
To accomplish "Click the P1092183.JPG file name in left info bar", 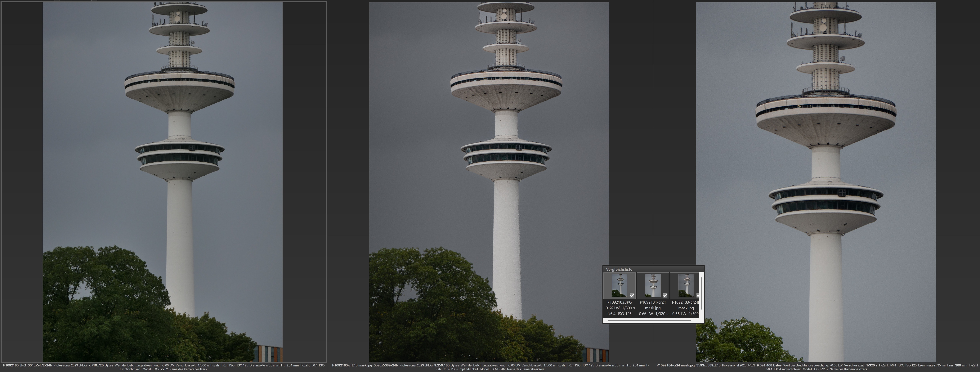I will [15, 365].
